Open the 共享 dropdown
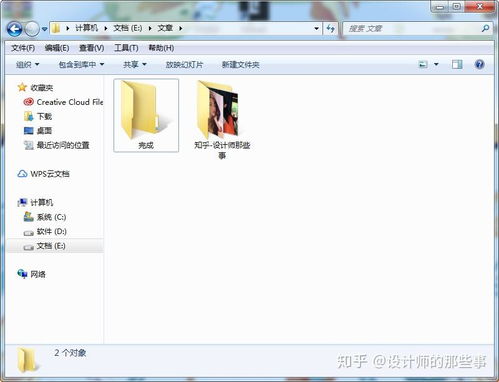The height and width of the screenshot is (382, 499). 135,64
